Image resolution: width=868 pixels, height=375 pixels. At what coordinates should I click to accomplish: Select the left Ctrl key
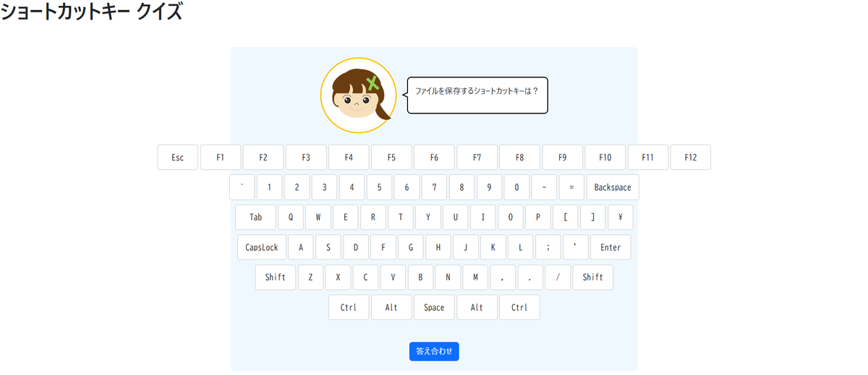pyautogui.click(x=349, y=307)
